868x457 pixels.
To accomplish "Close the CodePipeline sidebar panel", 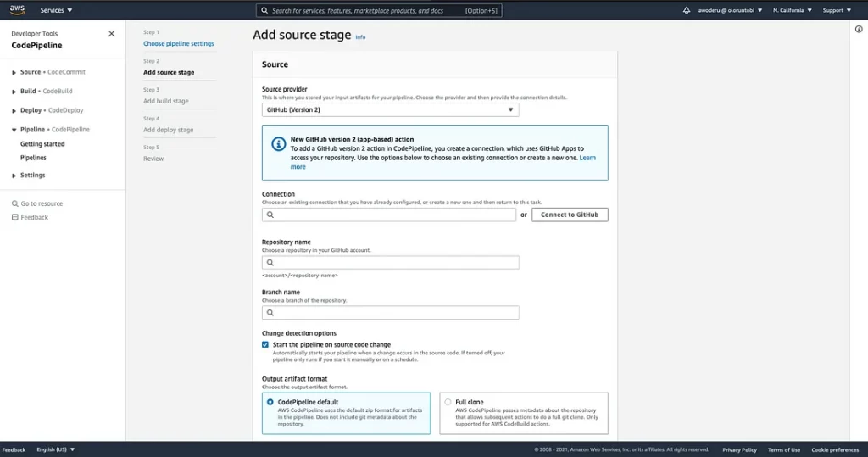I will pos(112,34).
